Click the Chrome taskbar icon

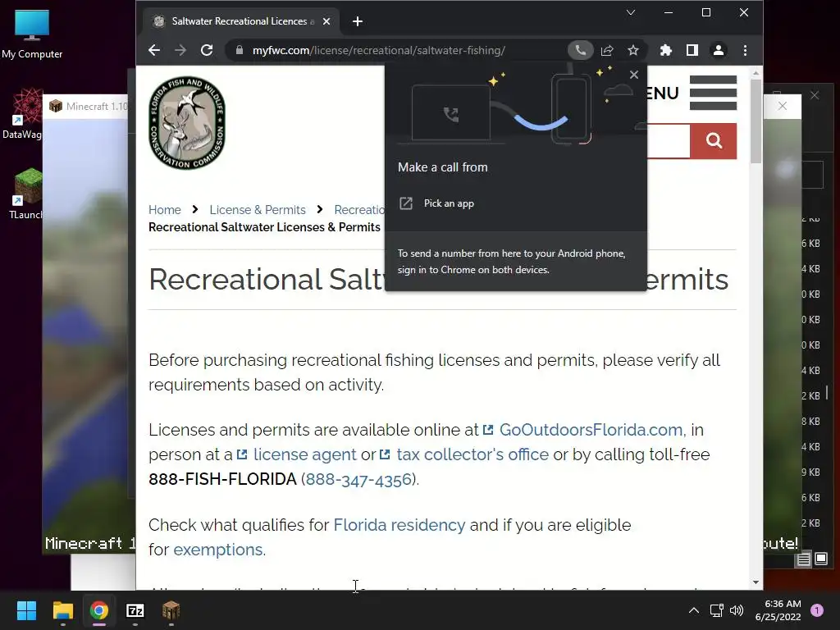[99, 610]
